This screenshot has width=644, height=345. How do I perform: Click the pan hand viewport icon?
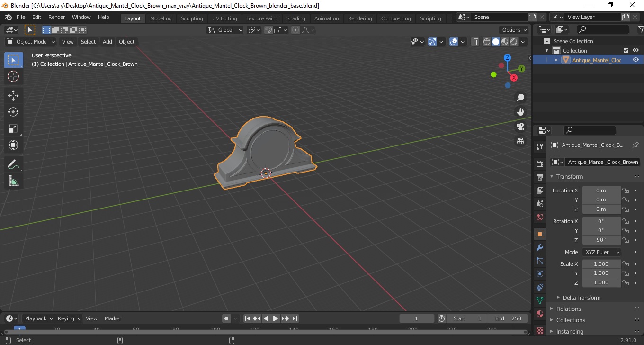(520, 112)
